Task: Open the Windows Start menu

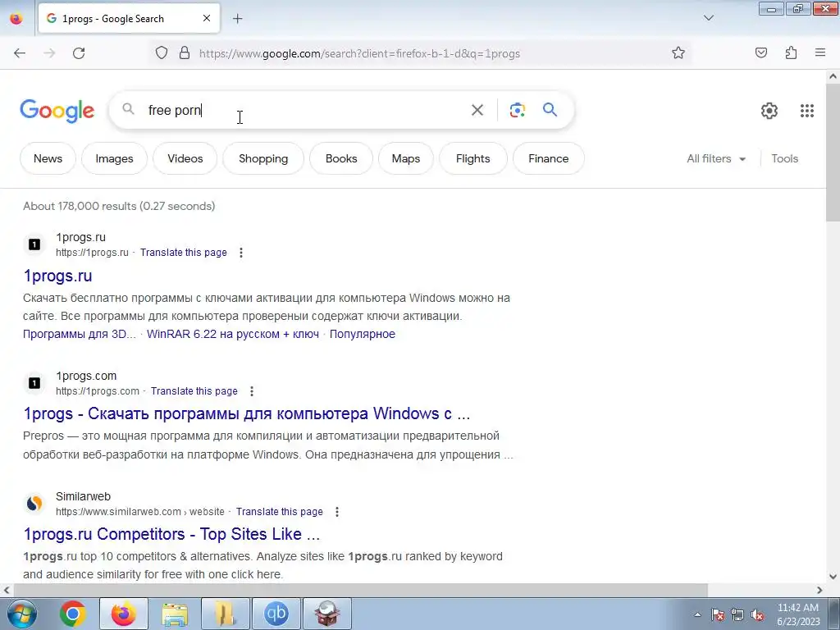Action: (21, 614)
